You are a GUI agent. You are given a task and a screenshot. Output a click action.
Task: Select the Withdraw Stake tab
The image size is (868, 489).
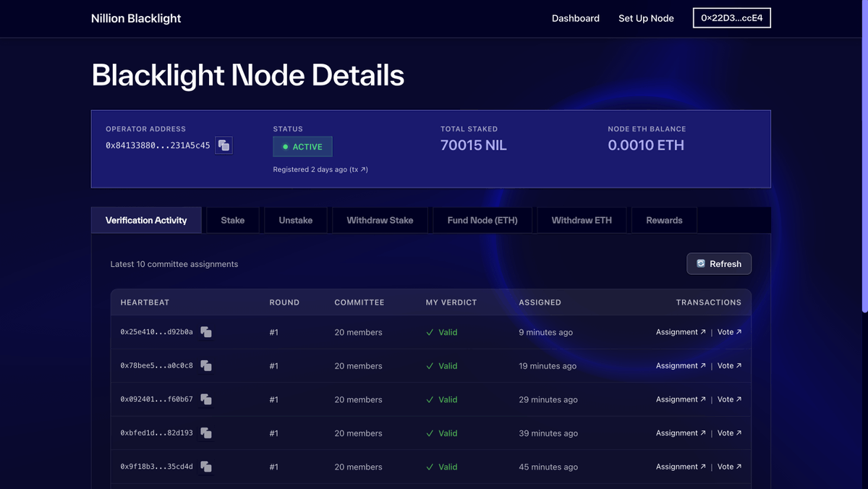point(379,220)
